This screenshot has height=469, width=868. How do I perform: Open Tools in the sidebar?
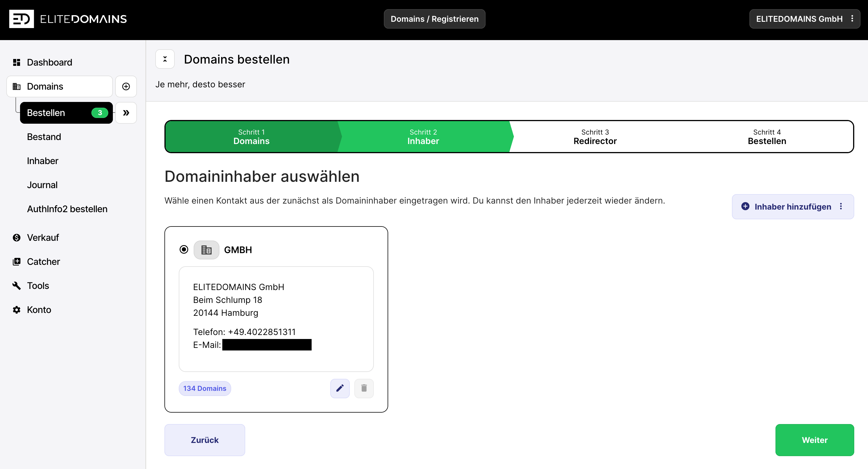(38, 286)
